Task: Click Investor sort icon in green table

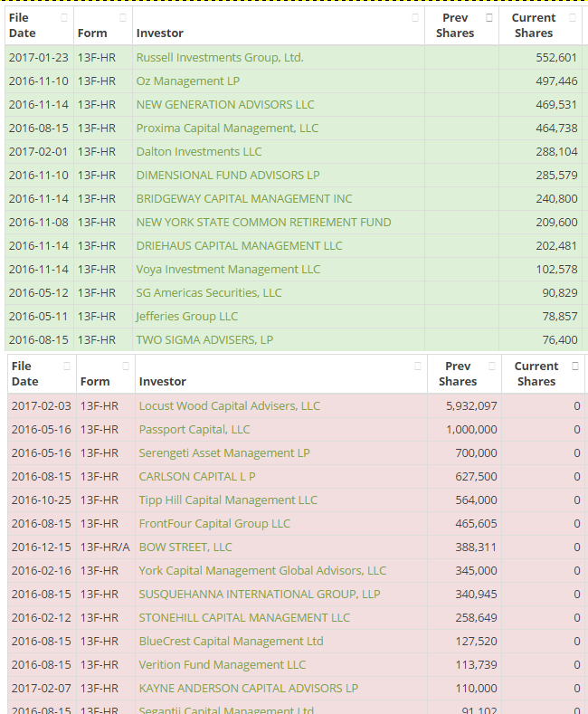Action: point(415,18)
